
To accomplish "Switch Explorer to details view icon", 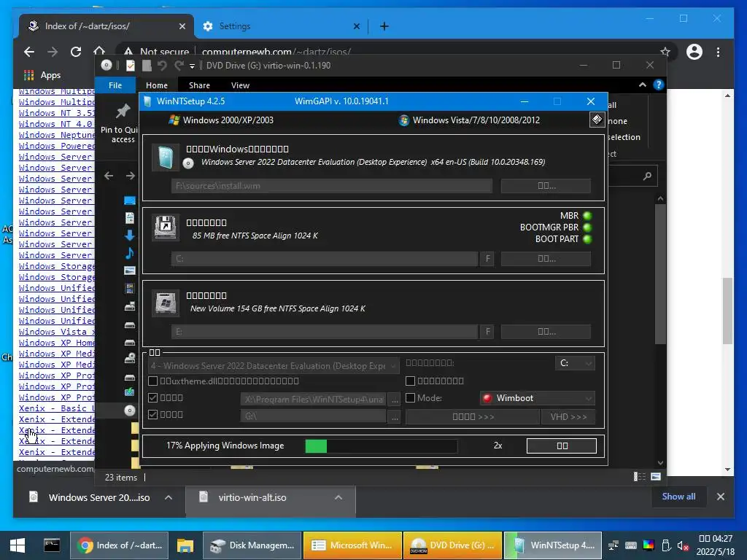I will 640,477.
